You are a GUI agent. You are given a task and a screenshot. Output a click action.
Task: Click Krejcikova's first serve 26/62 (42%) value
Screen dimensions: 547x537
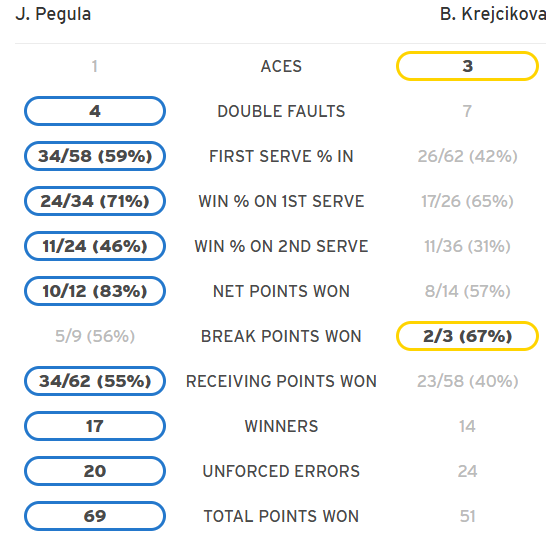467,156
